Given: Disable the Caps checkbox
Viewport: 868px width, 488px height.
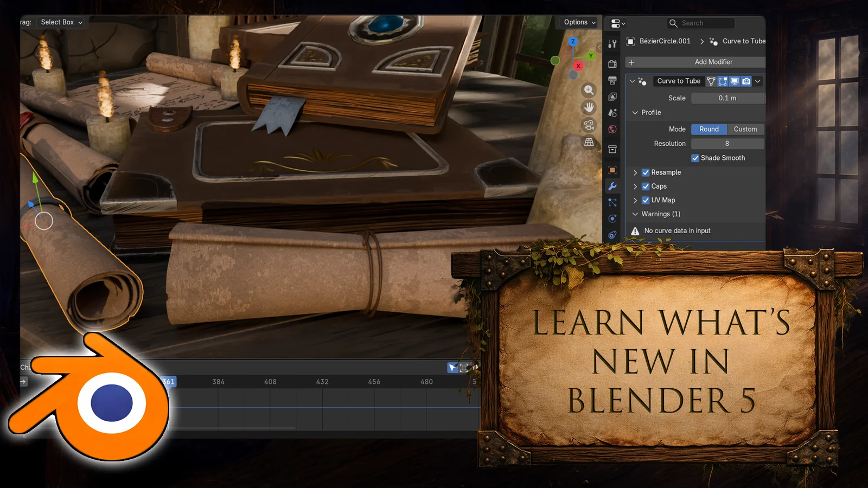Looking at the screenshot, I should point(646,186).
